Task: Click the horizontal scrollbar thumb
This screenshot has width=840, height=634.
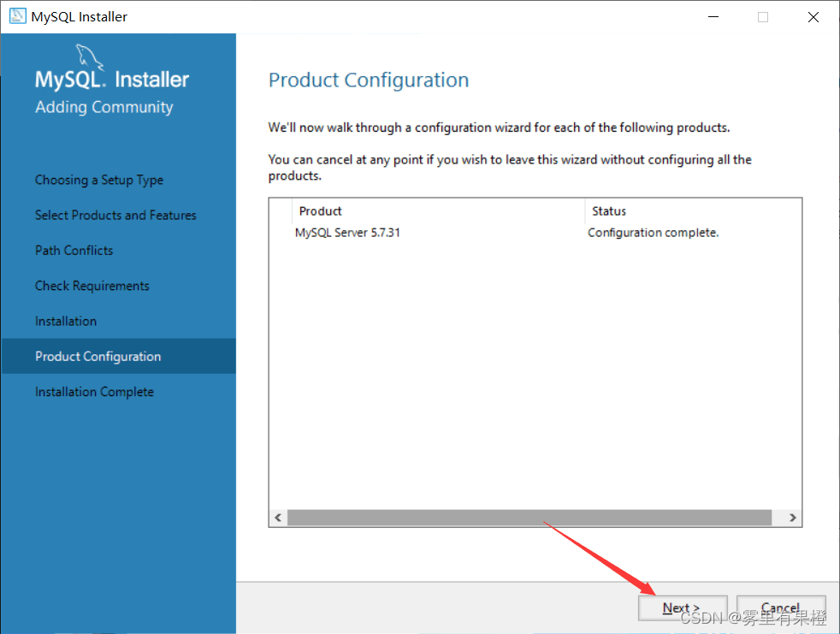Action: click(529, 518)
